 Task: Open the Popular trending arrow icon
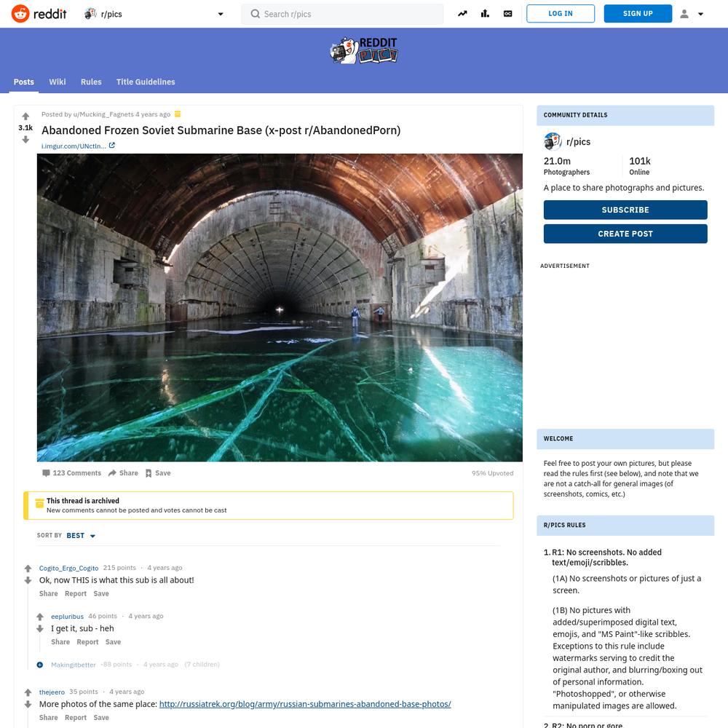tap(462, 14)
